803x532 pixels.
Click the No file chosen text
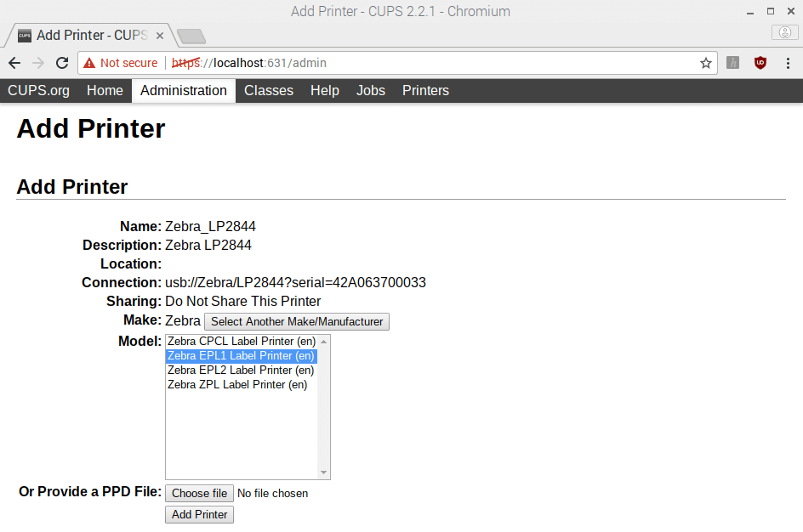coord(272,493)
